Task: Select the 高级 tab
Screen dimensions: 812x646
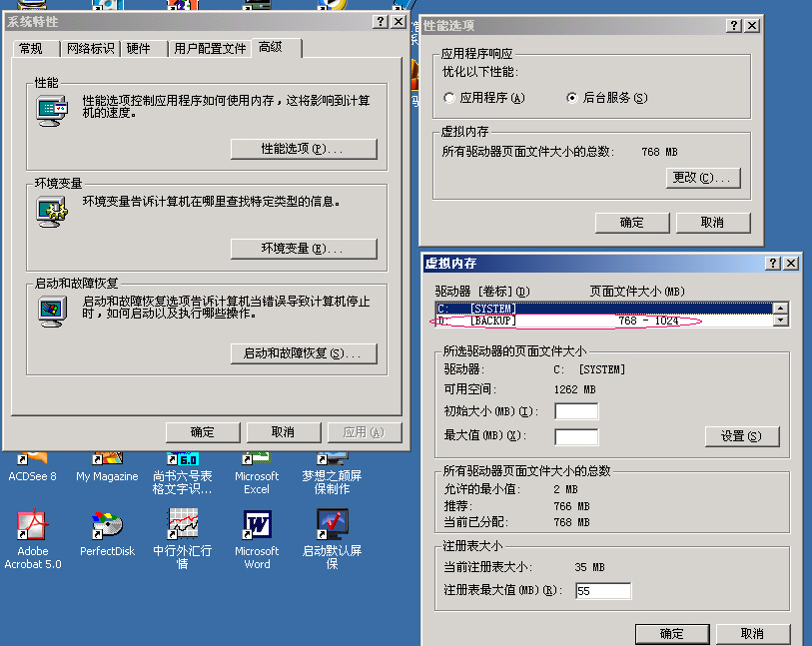Action: pos(276,48)
